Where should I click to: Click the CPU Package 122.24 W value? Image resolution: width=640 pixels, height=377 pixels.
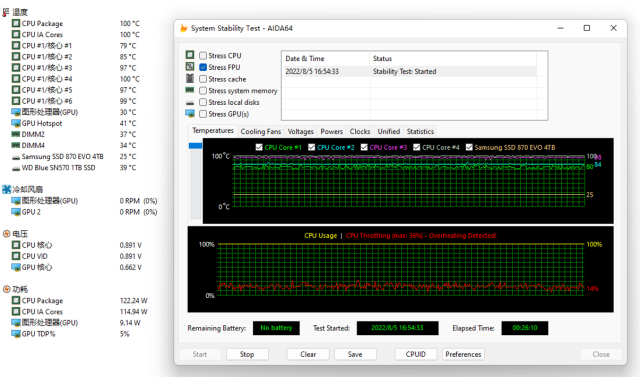[133, 301]
